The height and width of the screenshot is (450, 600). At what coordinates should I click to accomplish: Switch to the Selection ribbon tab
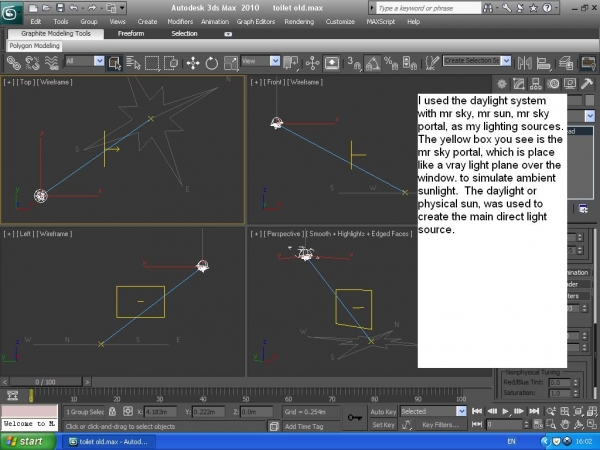[184, 34]
